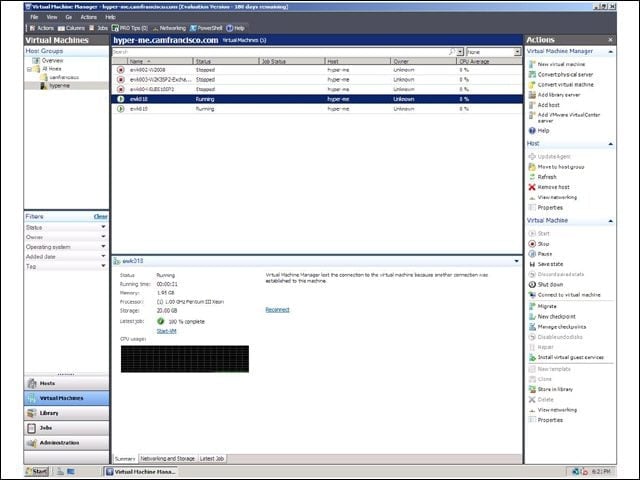Open the Jobs toolbar button

pos(98,28)
